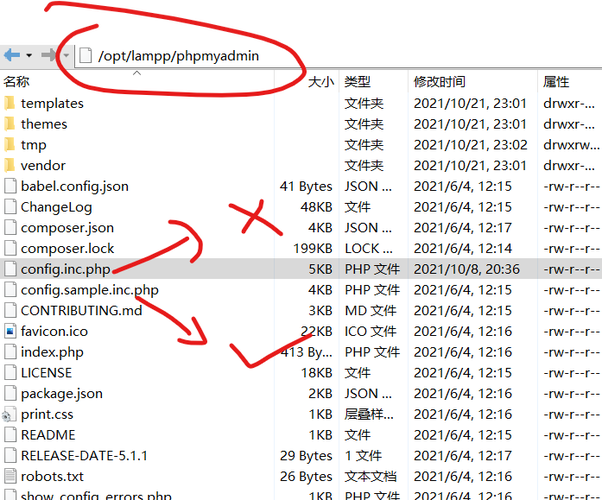Open the forward arrow history dropdown
602x500 pixels.
coord(66,56)
